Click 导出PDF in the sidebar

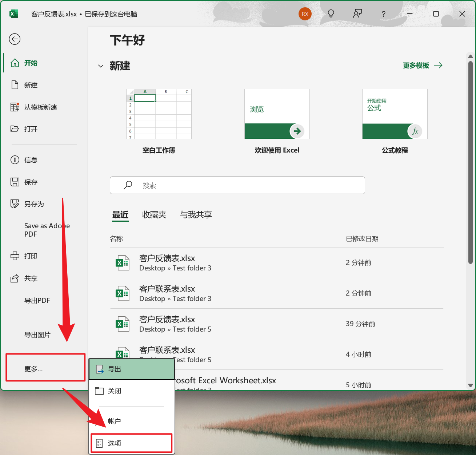click(37, 300)
